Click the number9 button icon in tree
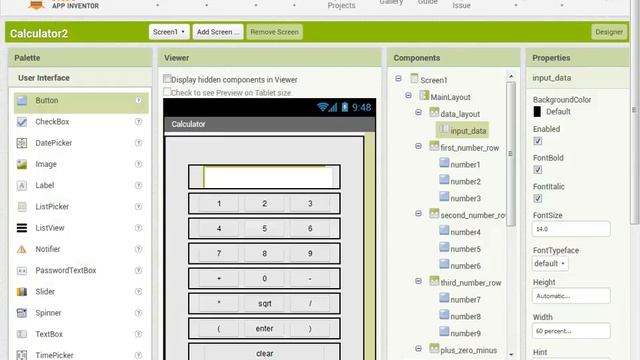 tap(444, 331)
